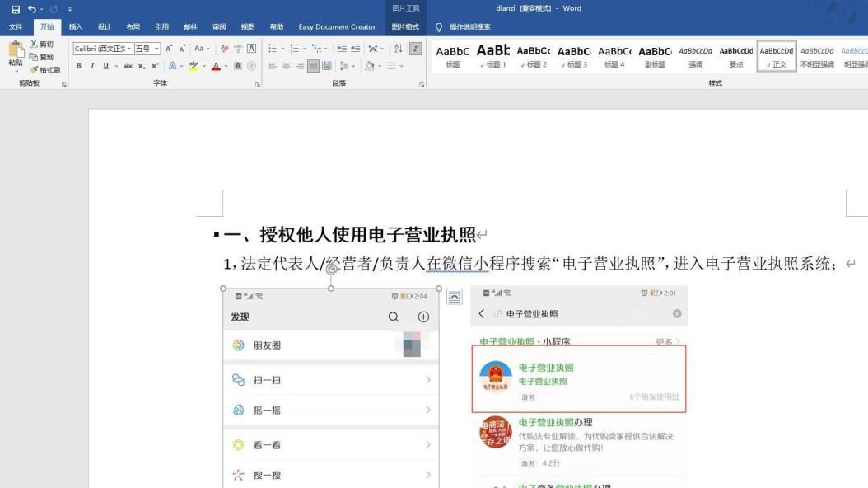Screen dimensions: 868x488
Task: Apply superscript formatting
Action: pyautogui.click(x=156, y=66)
